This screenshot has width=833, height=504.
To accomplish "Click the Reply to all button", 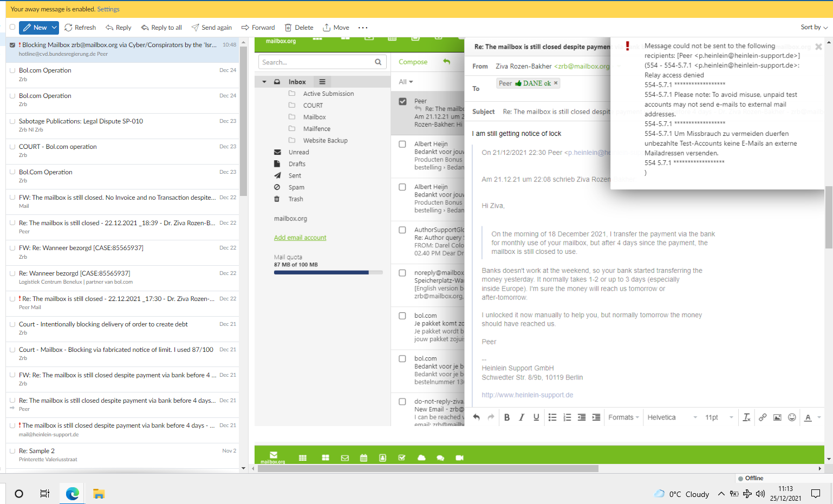I will tap(161, 28).
